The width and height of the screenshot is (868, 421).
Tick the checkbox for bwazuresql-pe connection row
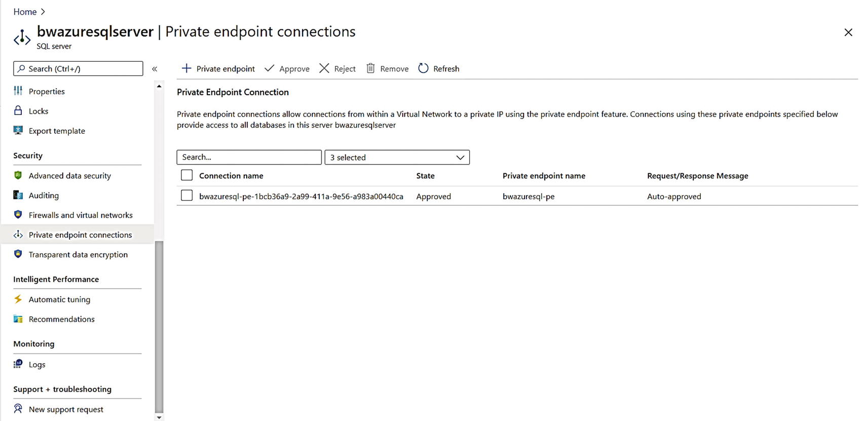pyautogui.click(x=187, y=196)
